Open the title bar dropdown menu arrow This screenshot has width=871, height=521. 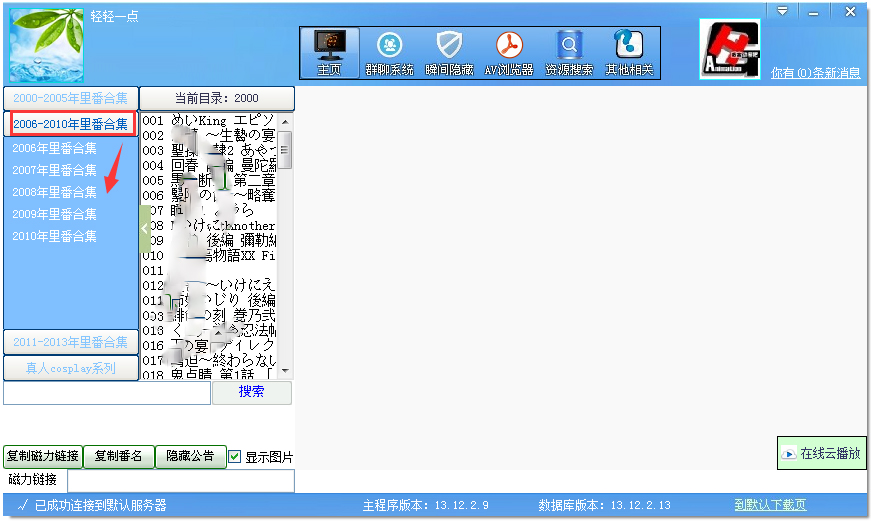(x=782, y=11)
